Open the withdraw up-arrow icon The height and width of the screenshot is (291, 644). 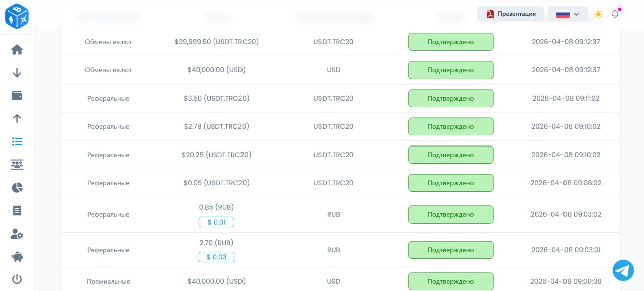tap(17, 118)
